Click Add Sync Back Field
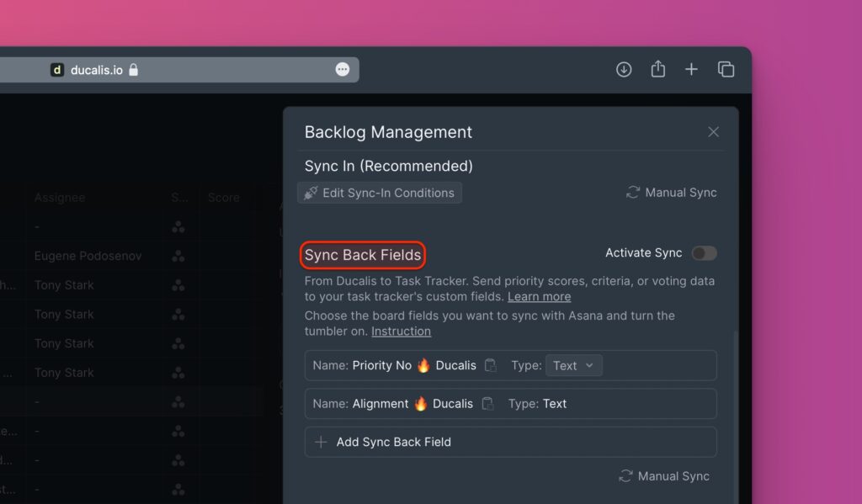The width and height of the screenshot is (862, 504). point(511,442)
